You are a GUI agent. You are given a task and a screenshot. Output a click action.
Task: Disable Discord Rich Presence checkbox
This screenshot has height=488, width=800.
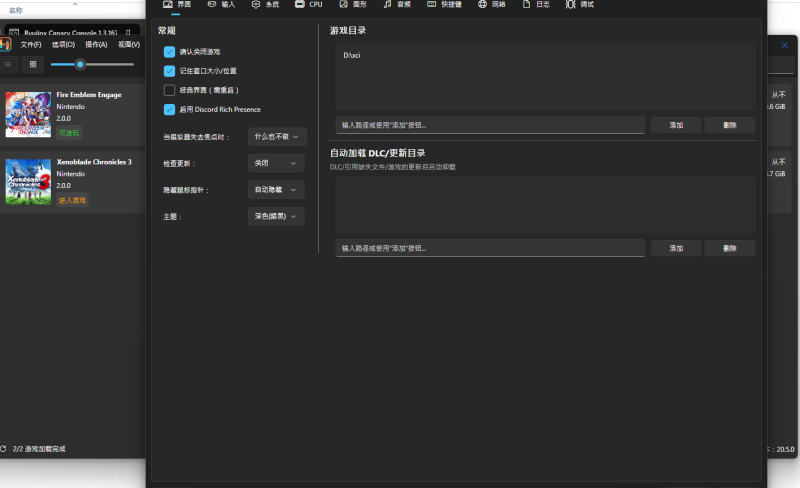pyautogui.click(x=169, y=109)
